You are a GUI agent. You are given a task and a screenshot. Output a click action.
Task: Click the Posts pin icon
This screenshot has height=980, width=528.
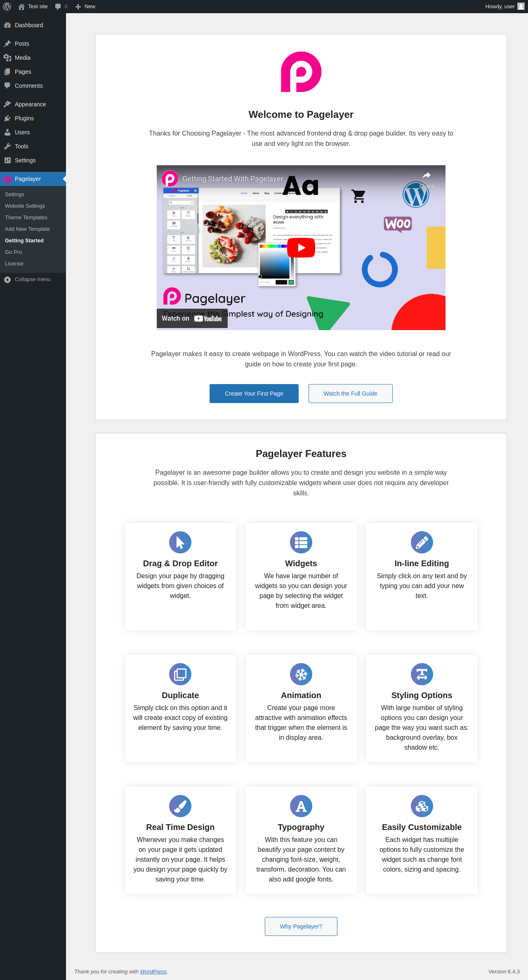coord(7,44)
